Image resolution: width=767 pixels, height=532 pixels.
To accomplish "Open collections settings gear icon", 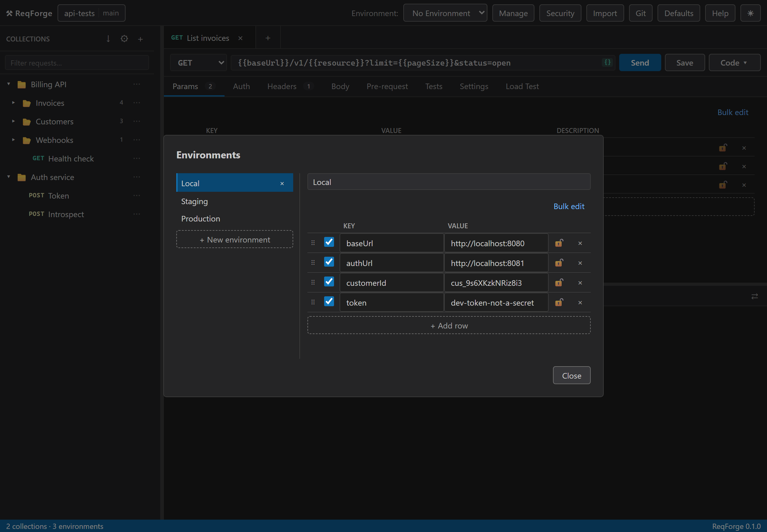I will pos(124,39).
